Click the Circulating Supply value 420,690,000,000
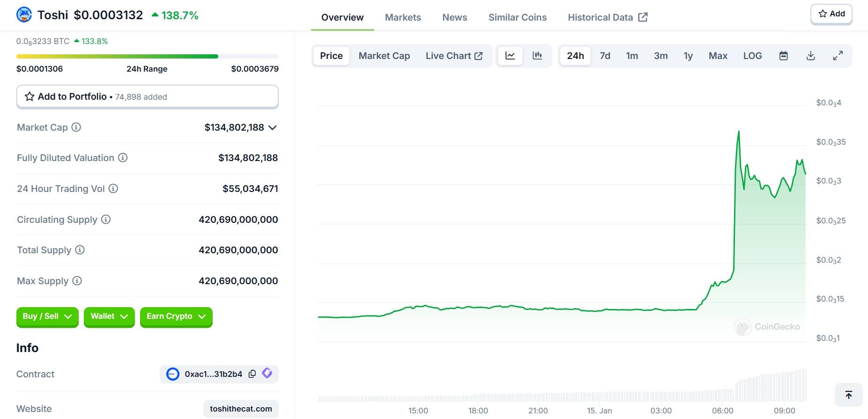 [x=238, y=220]
